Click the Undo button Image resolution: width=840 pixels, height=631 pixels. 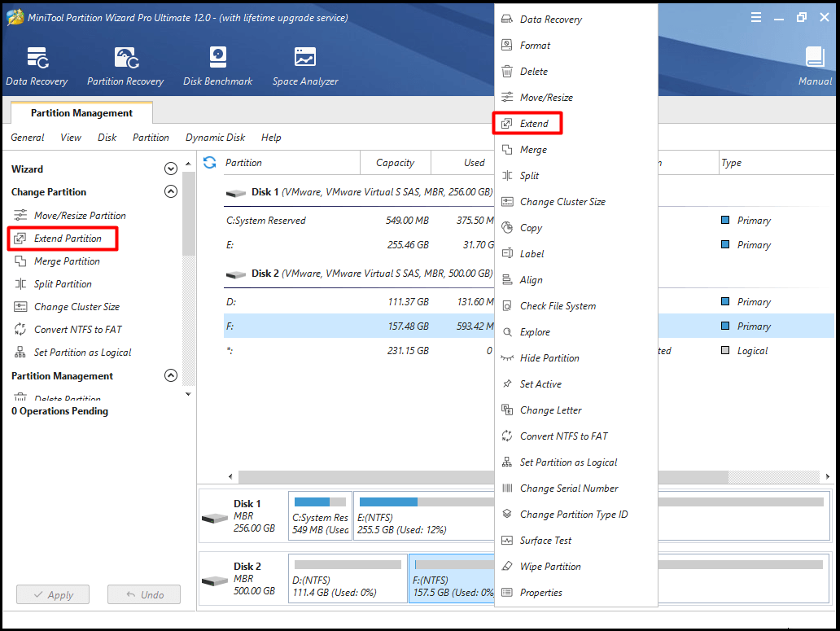tap(144, 594)
